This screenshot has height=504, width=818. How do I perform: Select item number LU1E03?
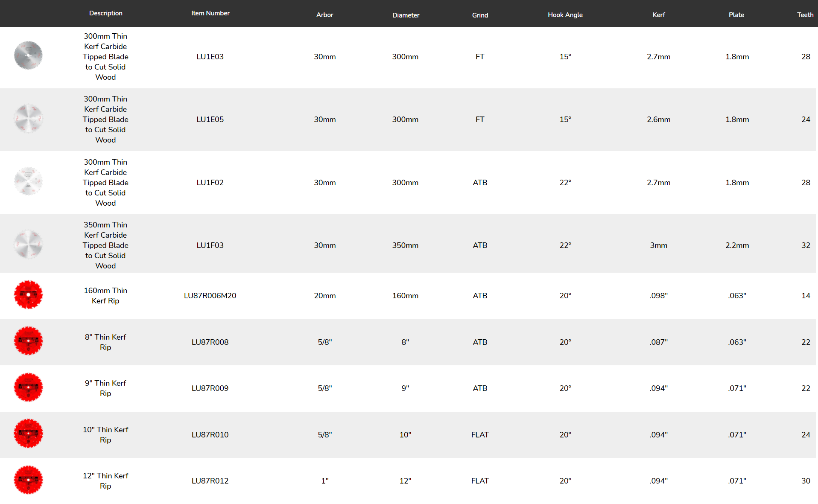(210, 57)
